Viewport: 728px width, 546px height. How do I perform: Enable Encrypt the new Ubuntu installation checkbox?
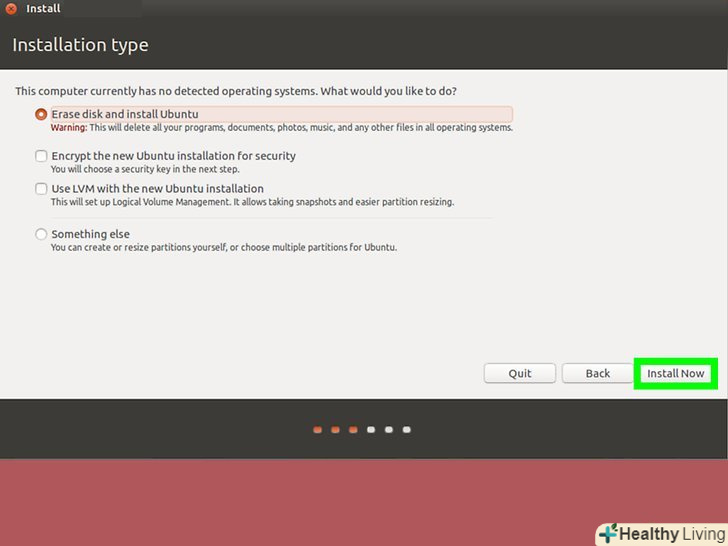[x=41, y=156]
